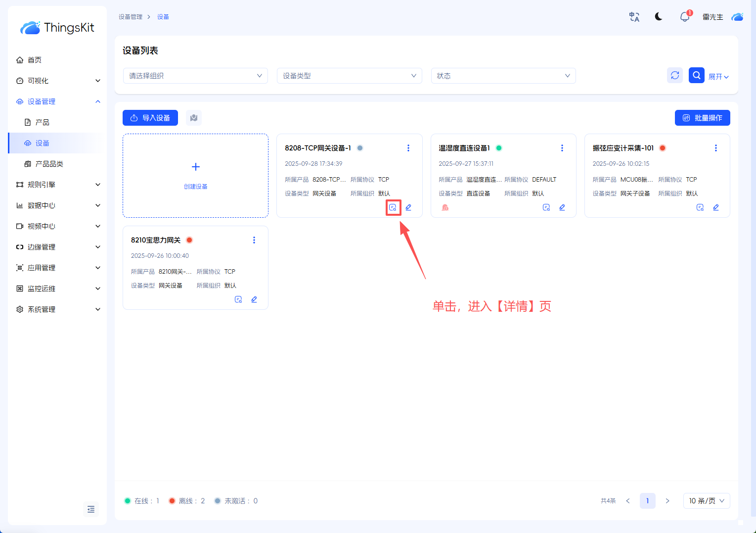Screen dimensions: 756x533
Task: Click the 创建设备 card
Action: 195,176
